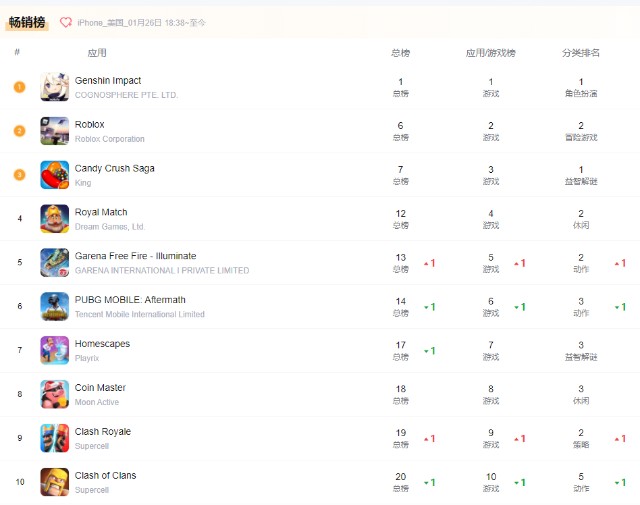Click King publisher name
The height and width of the screenshot is (505, 640).
pyautogui.click(x=83, y=182)
